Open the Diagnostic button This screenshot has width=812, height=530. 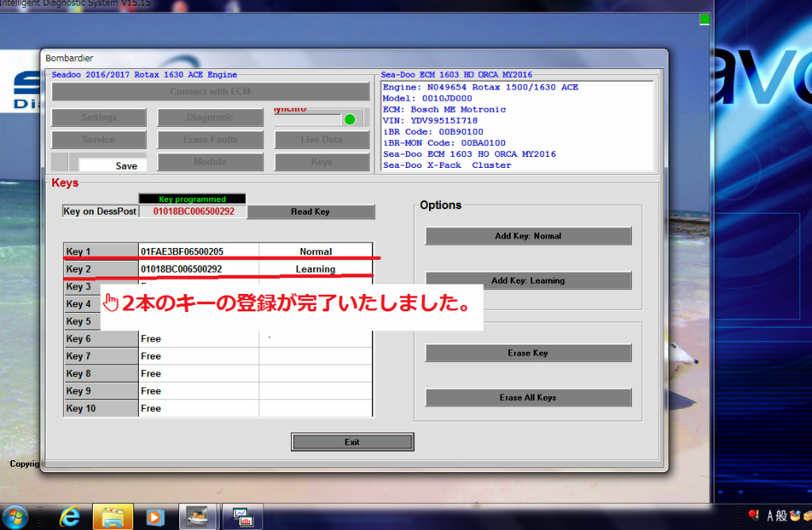tap(210, 117)
